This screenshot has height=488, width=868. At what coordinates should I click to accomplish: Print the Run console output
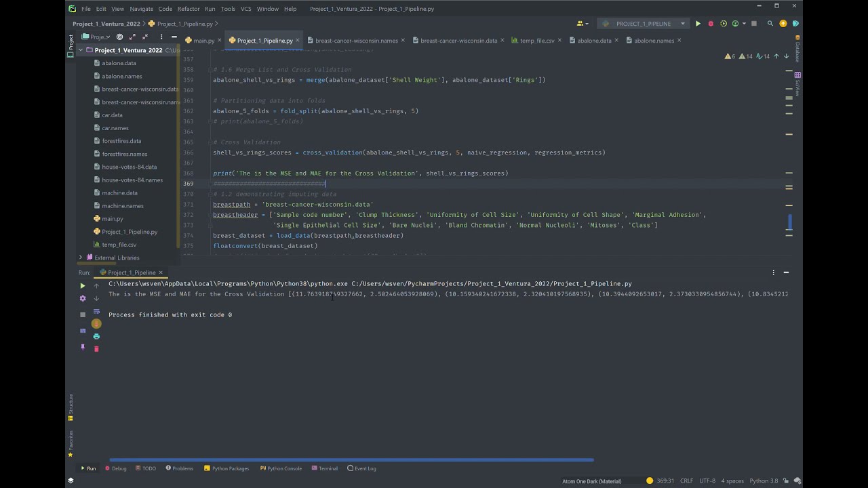tap(96, 336)
